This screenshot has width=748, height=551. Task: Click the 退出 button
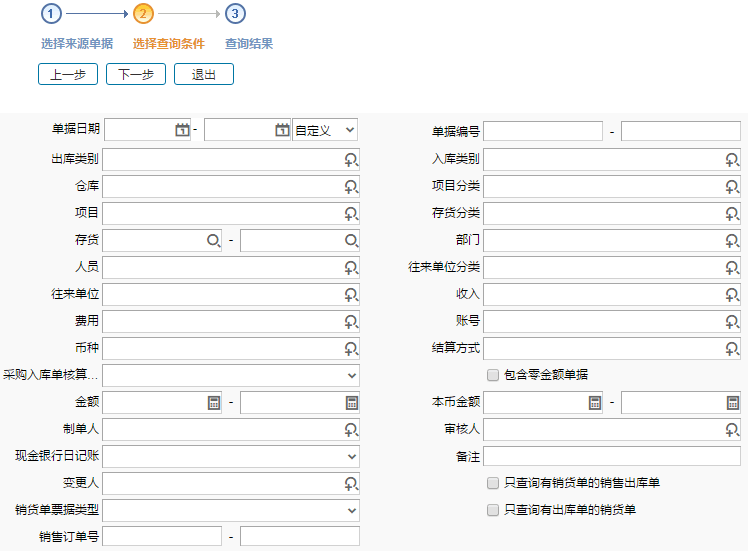click(x=204, y=74)
